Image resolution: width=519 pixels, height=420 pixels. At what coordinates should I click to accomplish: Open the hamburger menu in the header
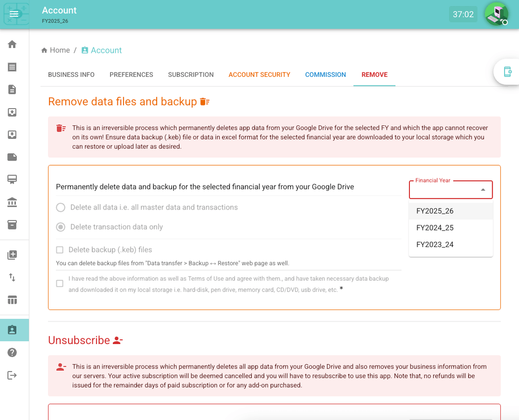pos(14,14)
